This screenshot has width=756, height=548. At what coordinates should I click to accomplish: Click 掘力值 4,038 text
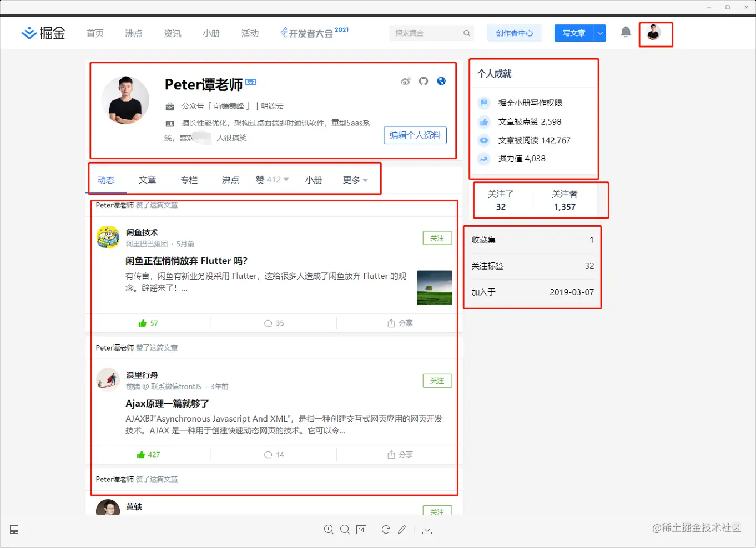[522, 159]
